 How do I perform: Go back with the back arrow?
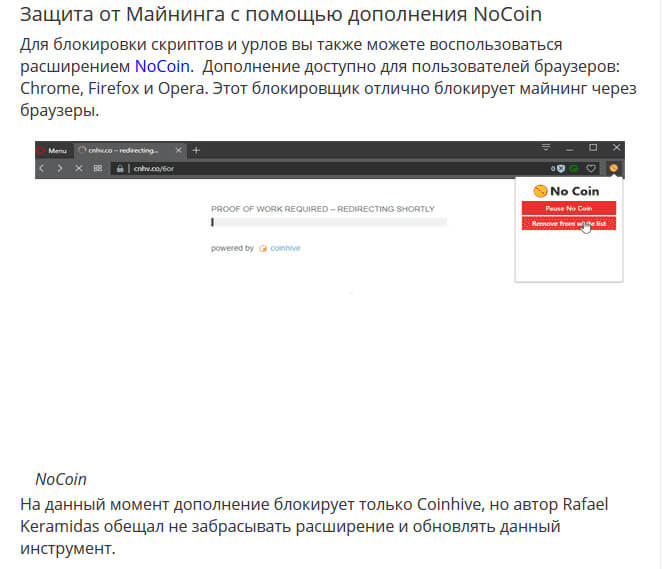click(x=42, y=168)
